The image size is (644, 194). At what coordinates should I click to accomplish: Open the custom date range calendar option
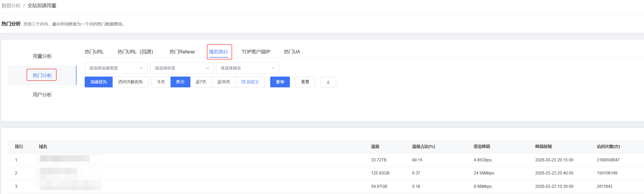point(250,82)
